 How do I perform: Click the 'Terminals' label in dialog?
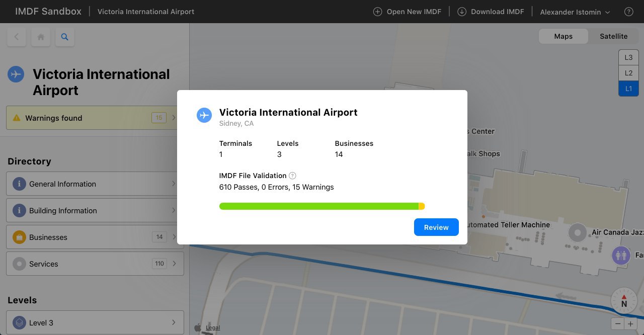[235, 143]
